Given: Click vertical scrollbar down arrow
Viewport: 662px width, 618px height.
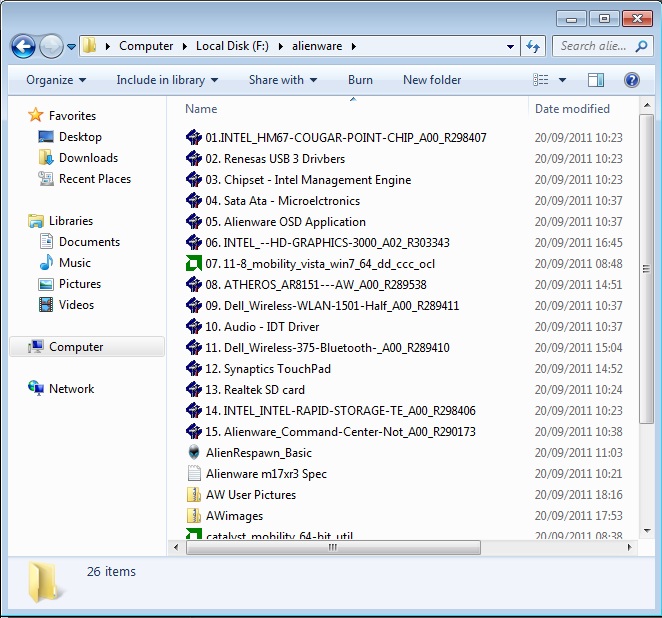Looking at the screenshot, I should (646, 531).
